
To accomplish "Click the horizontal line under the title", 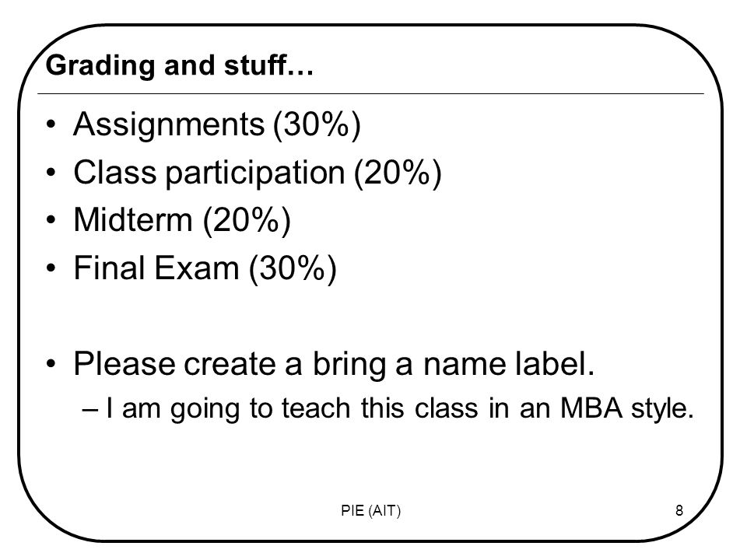I will click(370, 94).
